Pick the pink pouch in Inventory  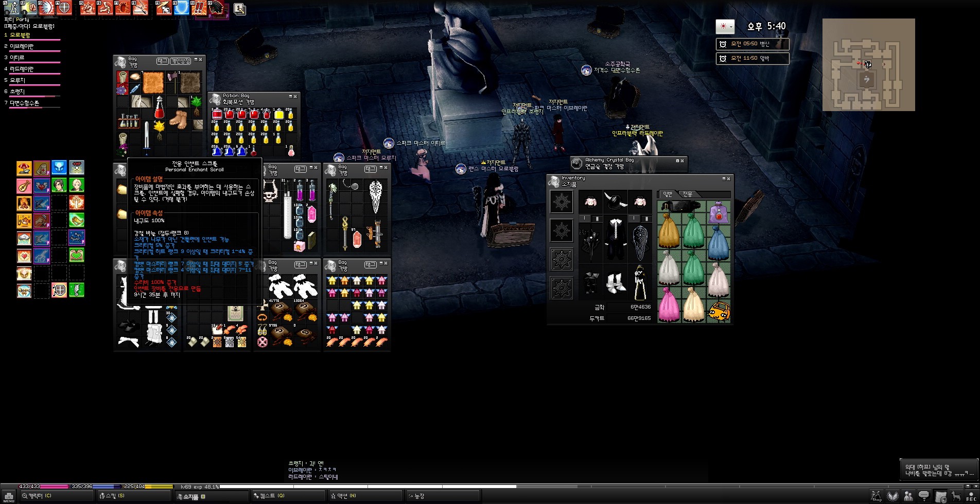tap(669, 304)
